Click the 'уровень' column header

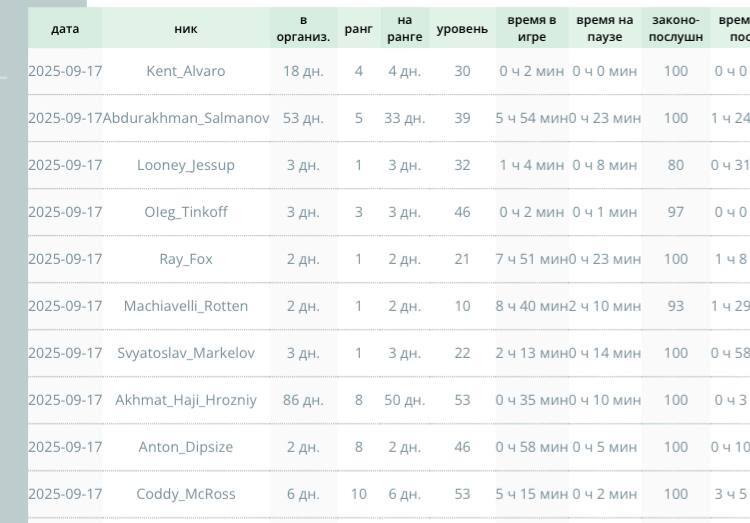[462, 29]
